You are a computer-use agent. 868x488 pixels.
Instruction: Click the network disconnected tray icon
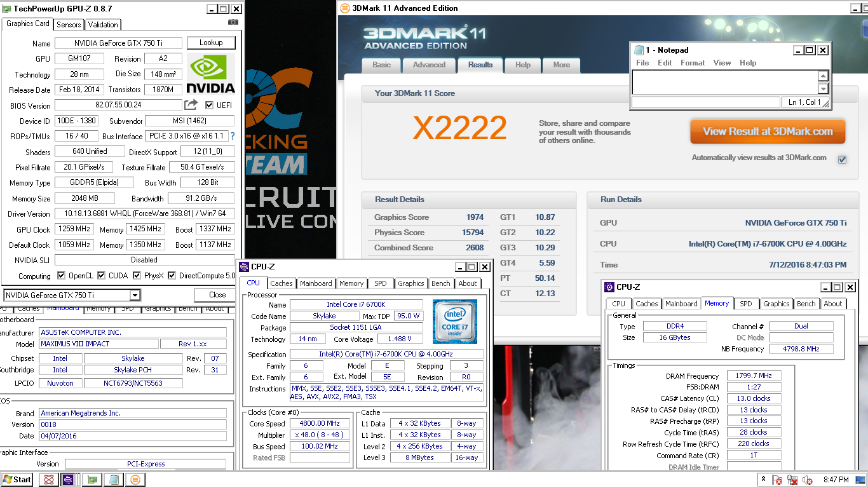(x=792, y=480)
